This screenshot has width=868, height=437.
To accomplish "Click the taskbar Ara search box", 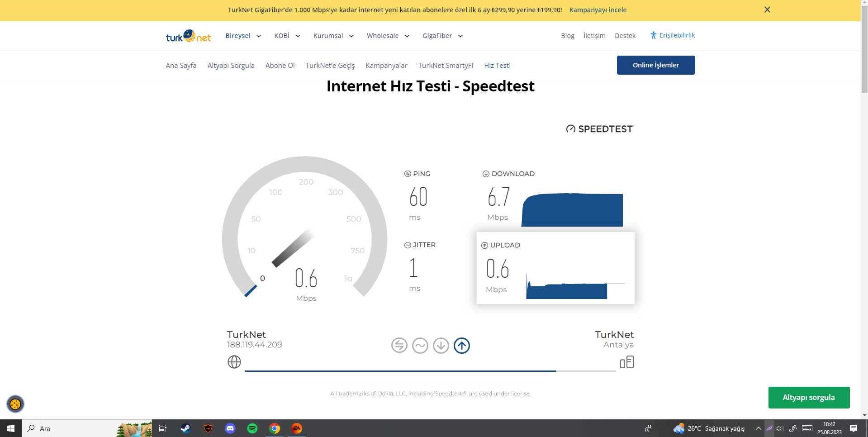I will 87,428.
